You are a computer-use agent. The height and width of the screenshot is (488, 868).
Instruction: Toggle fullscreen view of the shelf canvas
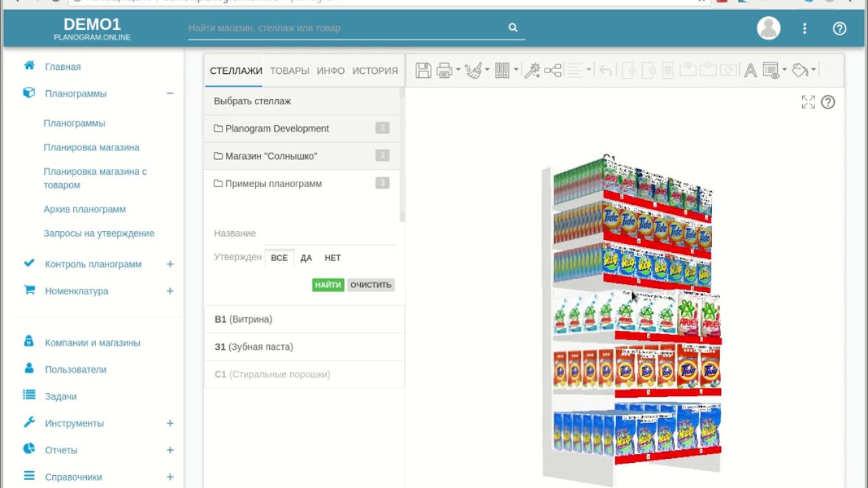point(808,102)
